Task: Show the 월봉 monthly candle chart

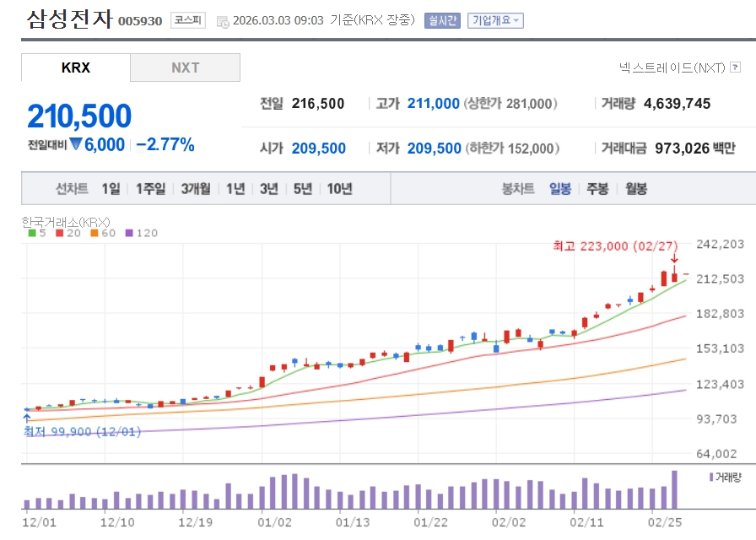Action: 636,188
